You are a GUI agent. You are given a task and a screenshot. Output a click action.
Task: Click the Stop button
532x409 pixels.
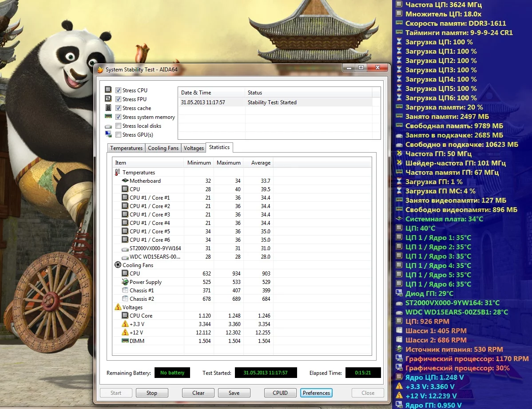click(x=152, y=393)
